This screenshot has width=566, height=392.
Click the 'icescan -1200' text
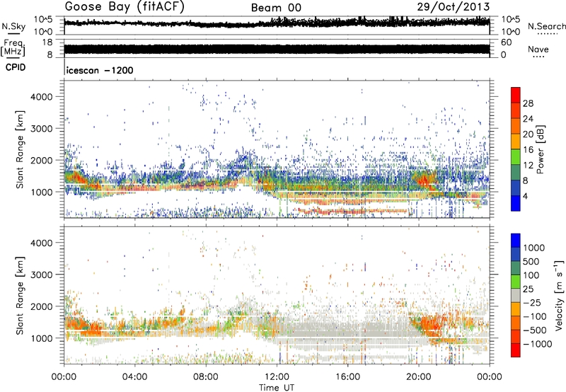[100, 70]
